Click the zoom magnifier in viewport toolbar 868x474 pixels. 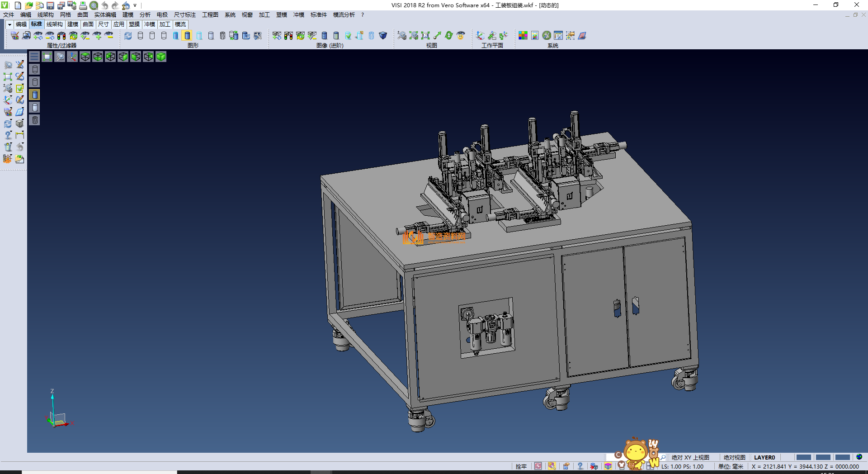pyautogui.click(x=60, y=57)
